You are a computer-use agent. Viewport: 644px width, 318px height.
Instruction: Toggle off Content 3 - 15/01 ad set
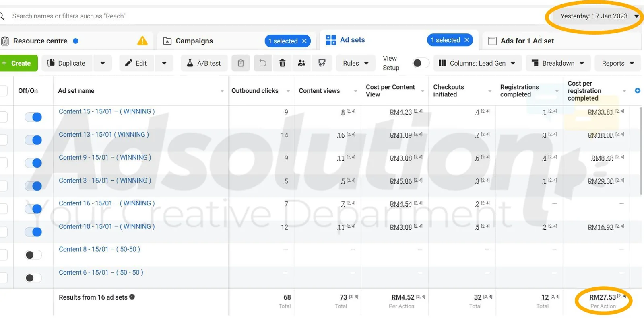point(33,186)
